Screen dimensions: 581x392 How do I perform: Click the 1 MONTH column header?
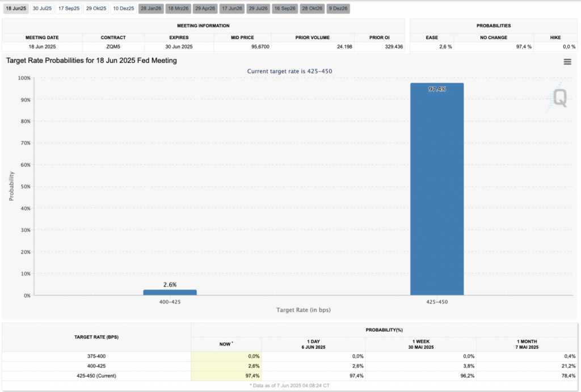528,343
